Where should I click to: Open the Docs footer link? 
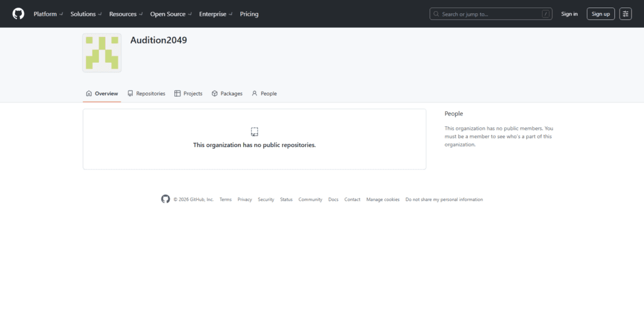pos(333,200)
